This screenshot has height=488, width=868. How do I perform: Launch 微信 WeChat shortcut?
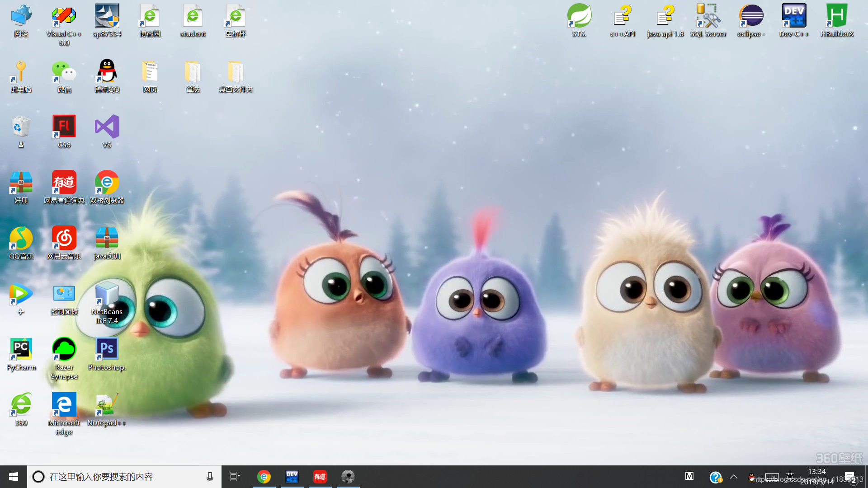(x=64, y=77)
